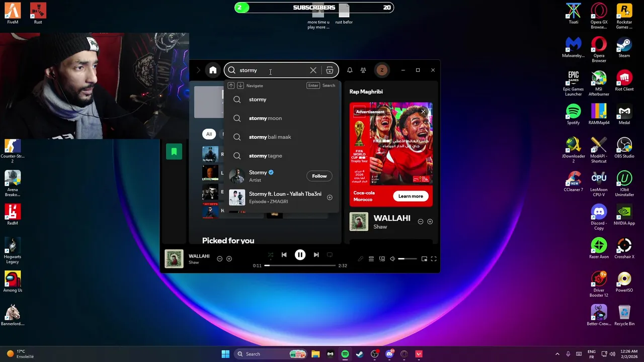Open the play queue
The height and width of the screenshot is (362, 644).
(x=371, y=259)
